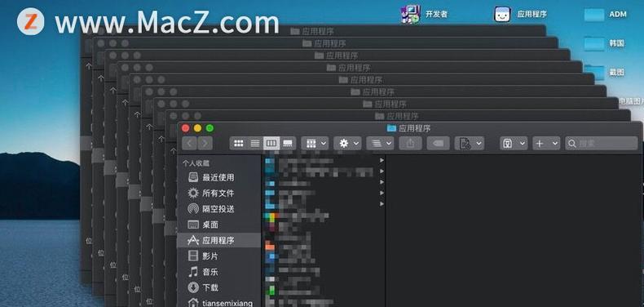Switch to list view in Finder toolbar
Viewport: 644px width, 307px height.
[x=255, y=143]
